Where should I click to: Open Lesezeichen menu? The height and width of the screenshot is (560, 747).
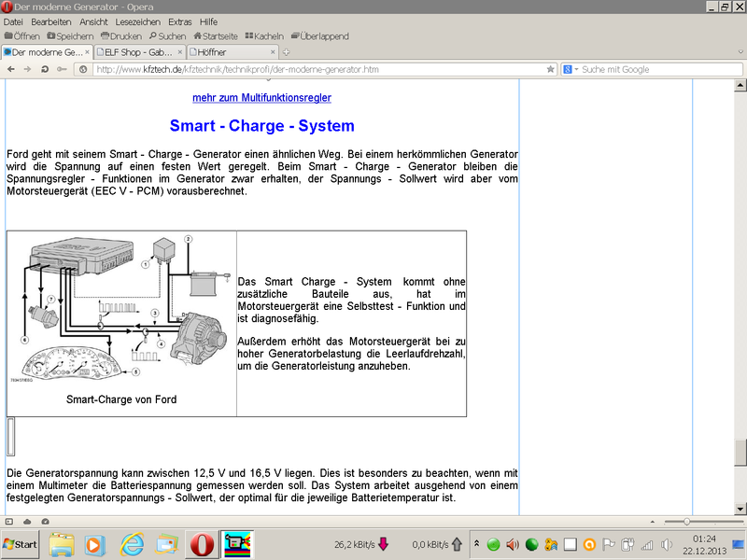coord(138,21)
